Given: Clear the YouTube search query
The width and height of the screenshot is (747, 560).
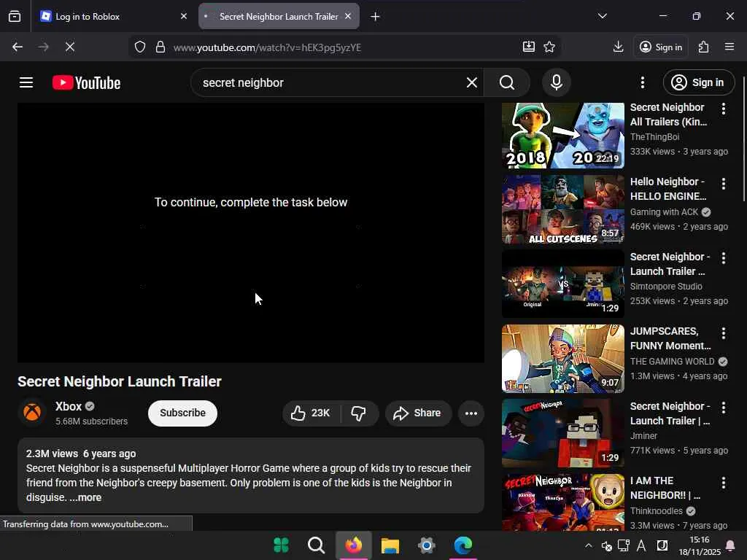Looking at the screenshot, I should 472,83.
